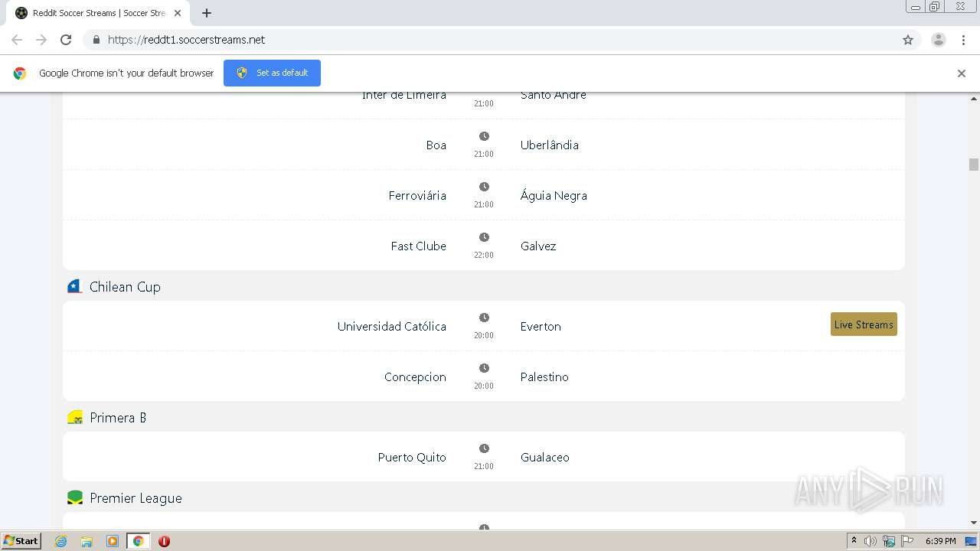Screen dimensions: 980x551
Task: Show hidden system tray icons
Action: pos(854,541)
